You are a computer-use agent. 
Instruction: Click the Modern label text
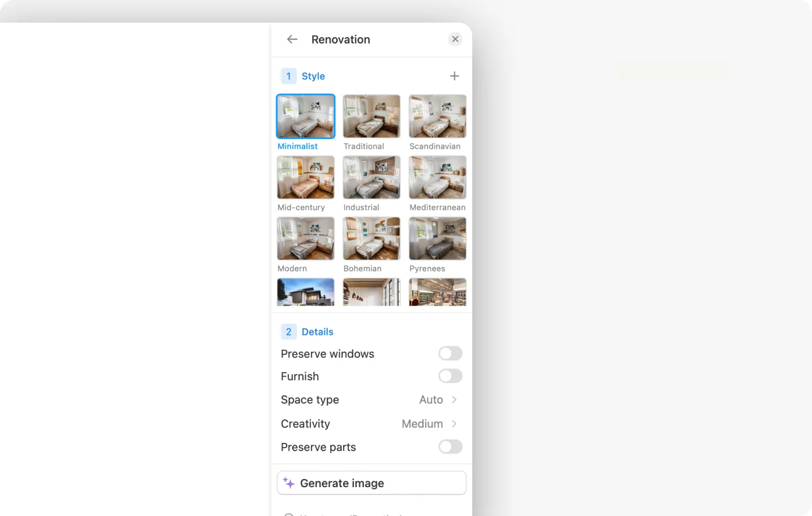coord(292,268)
